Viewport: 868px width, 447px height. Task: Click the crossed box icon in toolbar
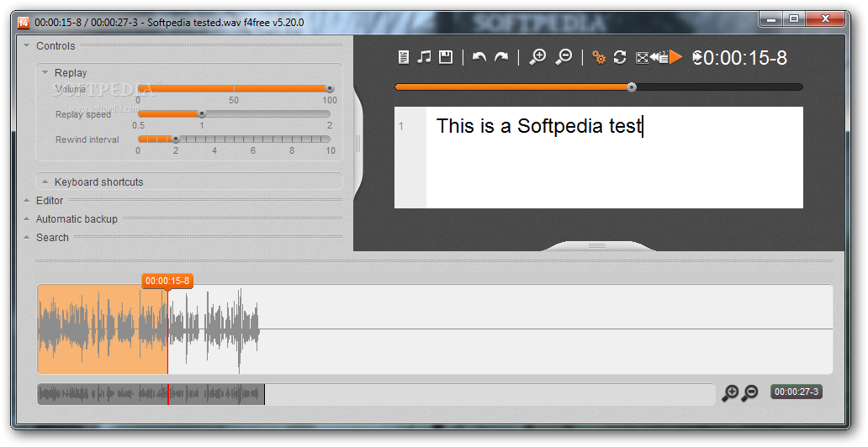pos(642,57)
